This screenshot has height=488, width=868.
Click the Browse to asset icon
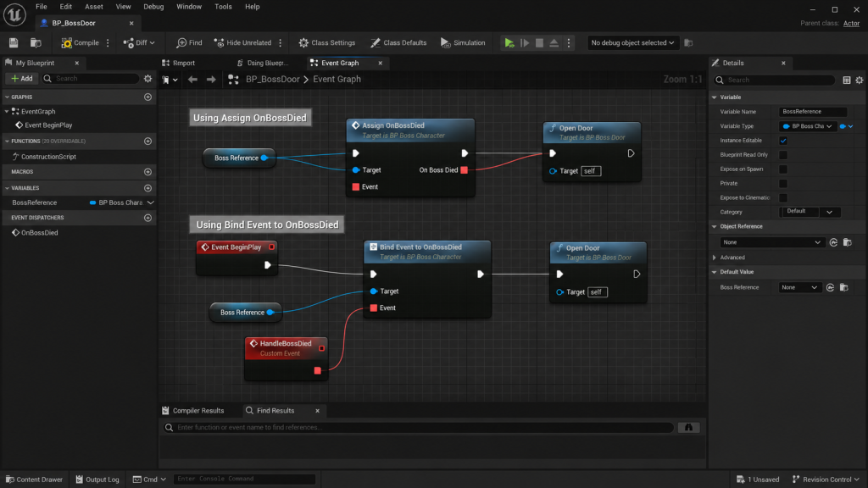pos(36,42)
